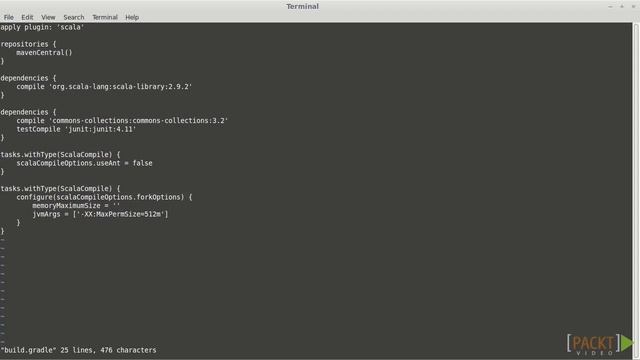
Task: Open the Edit menu
Action: [x=27, y=17]
